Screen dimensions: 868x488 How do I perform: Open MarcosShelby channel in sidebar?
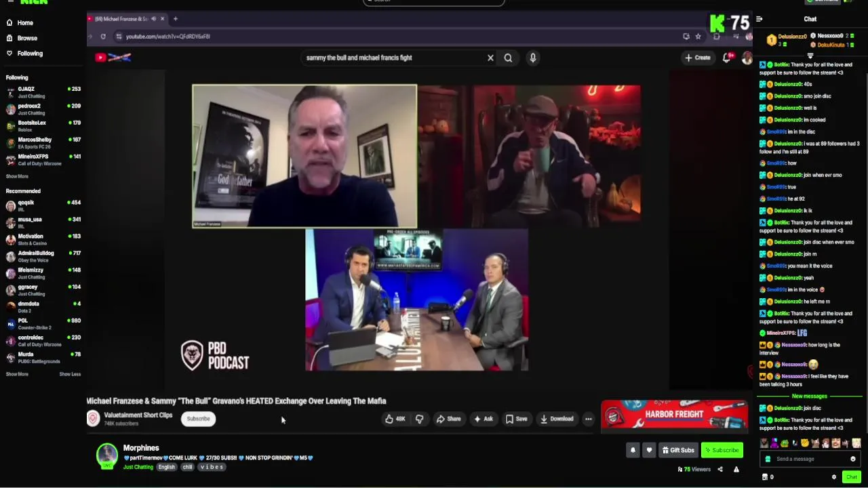pos(42,143)
